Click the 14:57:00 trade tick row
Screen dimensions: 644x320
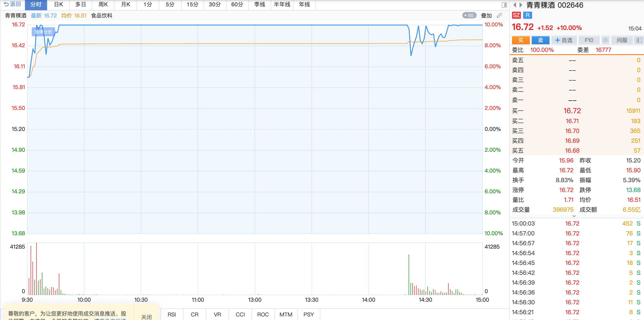point(576,233)
